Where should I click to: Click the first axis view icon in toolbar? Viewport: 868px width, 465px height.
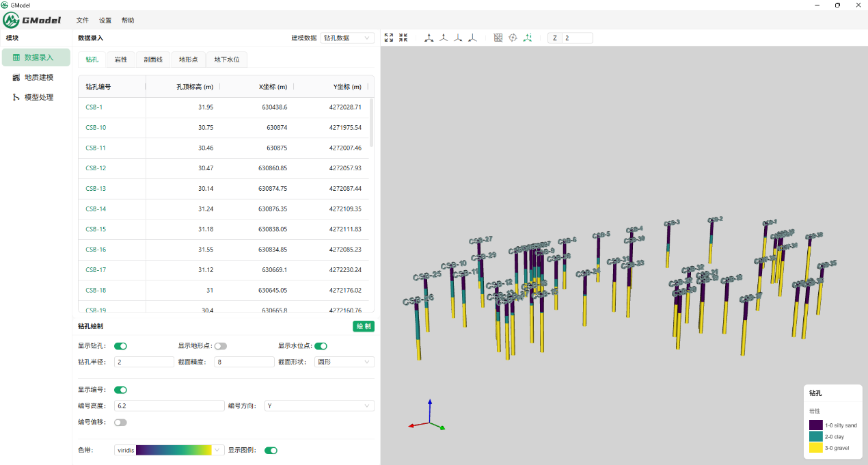coord(429,38)
